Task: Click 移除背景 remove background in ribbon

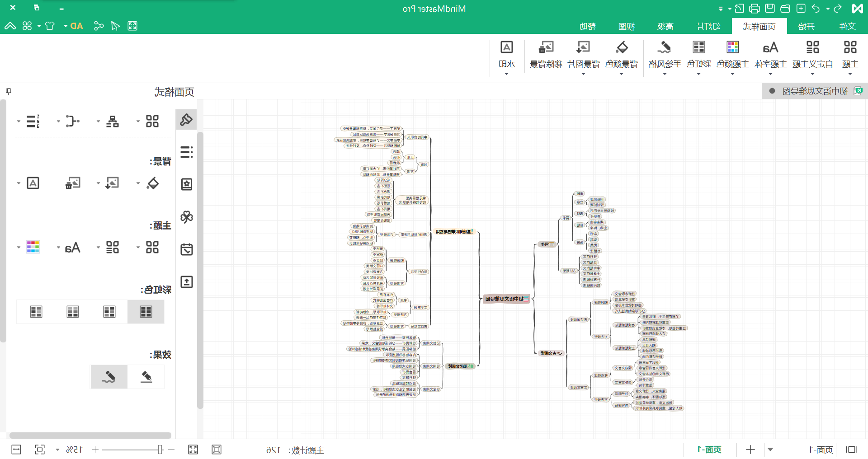Action: (546, 55)
